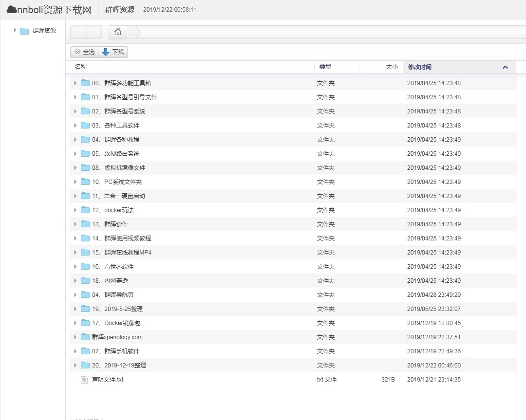The image size is (526, 420).
Task: Click folder icon of 01、群晖各型号引导文件
Action: (x=85, y=97)
